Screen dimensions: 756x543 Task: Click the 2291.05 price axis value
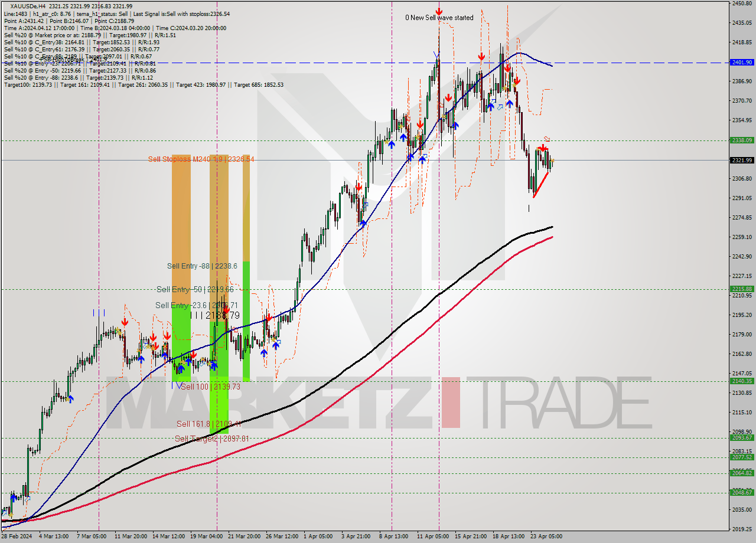[x=742, y=198]
